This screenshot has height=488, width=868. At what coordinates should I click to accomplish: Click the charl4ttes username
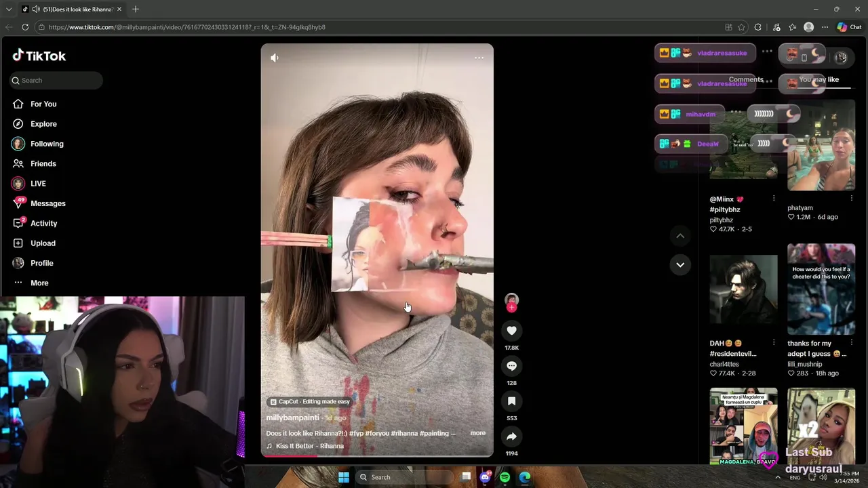click(x=724, y=364)
